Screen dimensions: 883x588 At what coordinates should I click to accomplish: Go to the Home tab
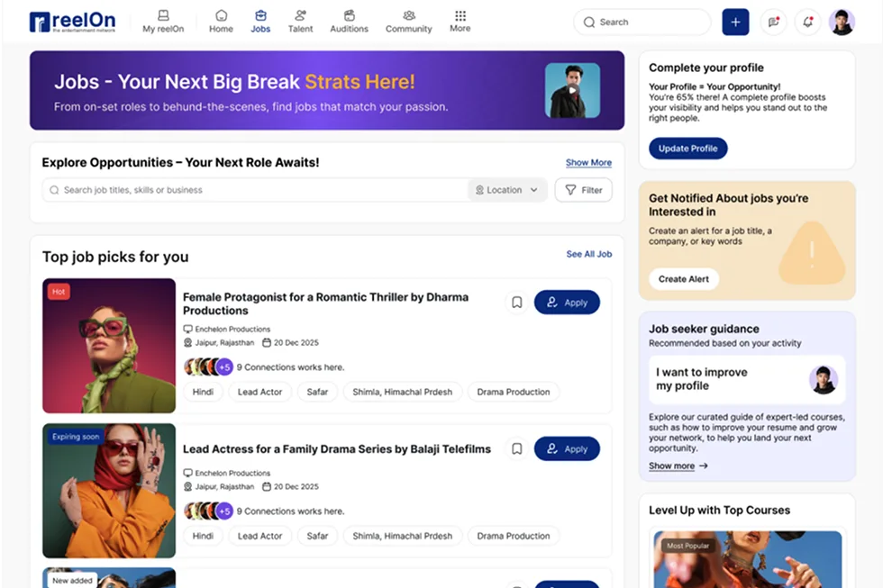(x=221, y=15)
